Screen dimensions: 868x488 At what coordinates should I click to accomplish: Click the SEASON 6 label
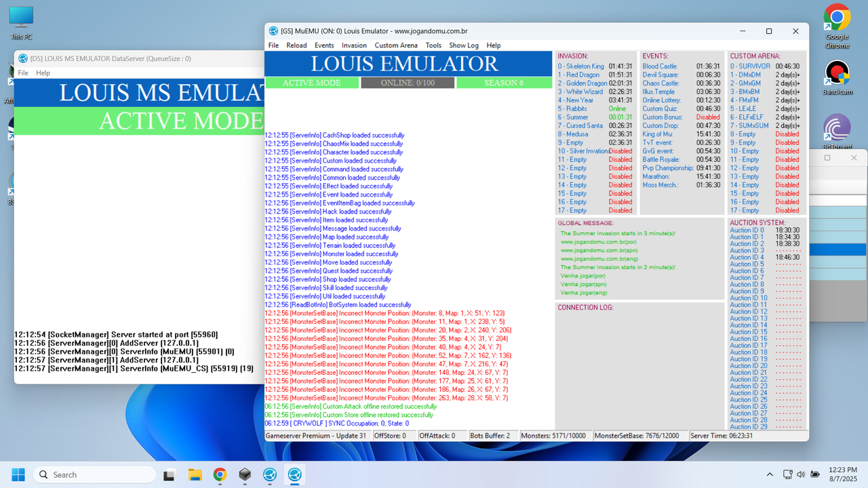click(x=504, y=83)
